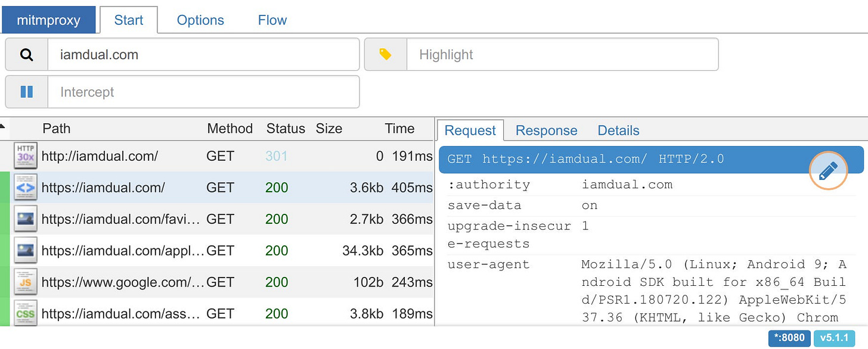Sort flows by Path column header
Screen dimensions: 868x349
click(x=57, y=129)
